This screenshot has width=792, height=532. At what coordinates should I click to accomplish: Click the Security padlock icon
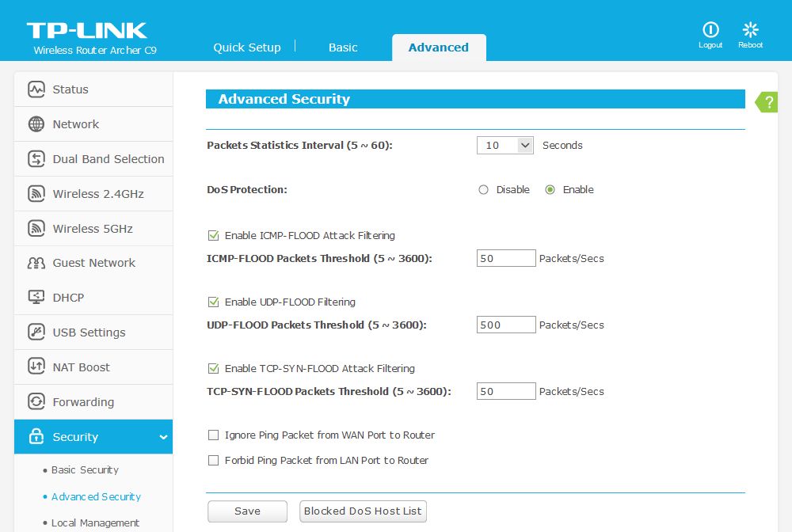[36, 436]
